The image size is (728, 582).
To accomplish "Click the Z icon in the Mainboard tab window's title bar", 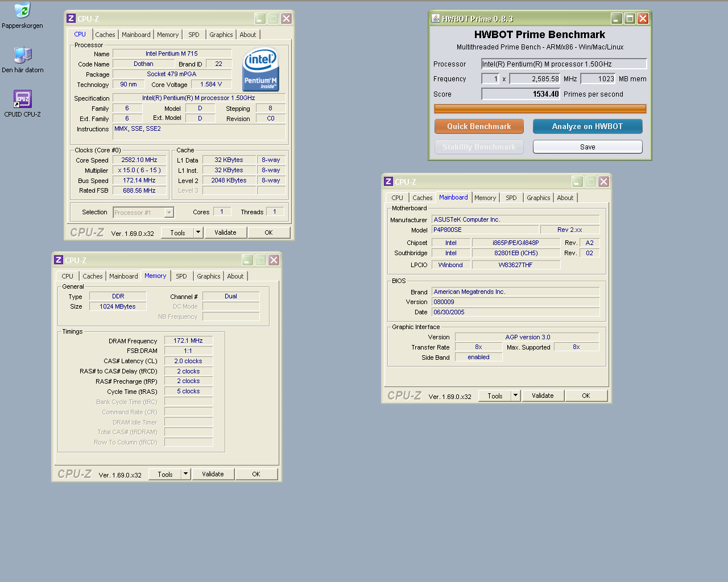I will [388, 182].
